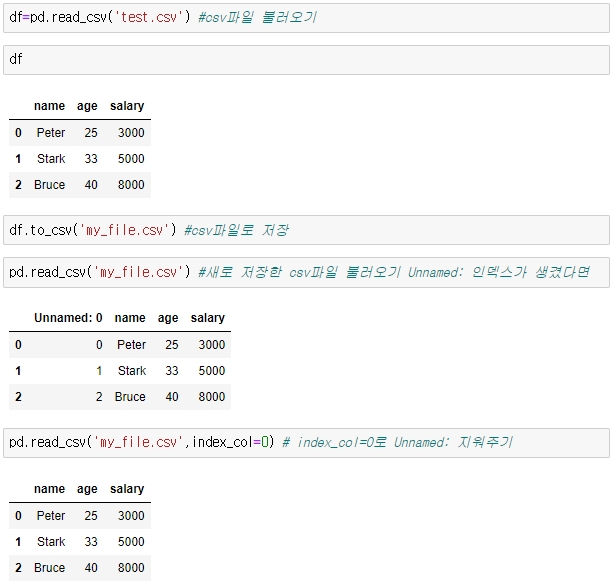Click age 33 in the last table
This screenshot has height=586, width=614.
click(91, 542)
